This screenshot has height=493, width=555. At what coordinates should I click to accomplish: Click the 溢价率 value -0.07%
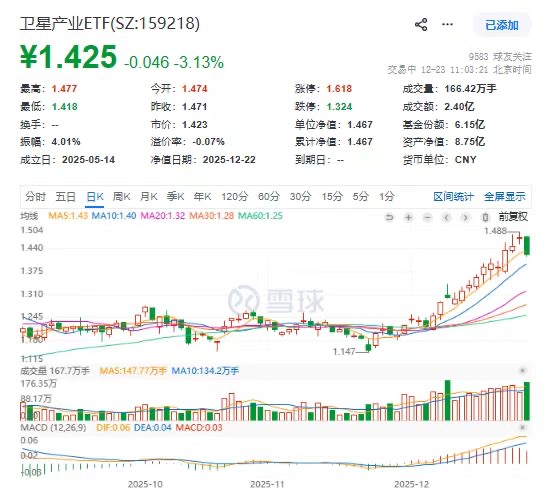[208, 142]
